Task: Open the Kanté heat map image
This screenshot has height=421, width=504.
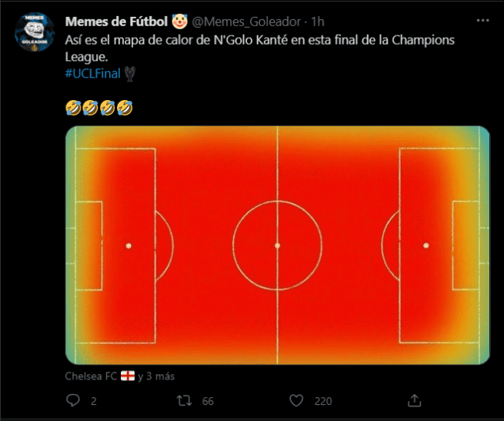Action: [277, 245]
